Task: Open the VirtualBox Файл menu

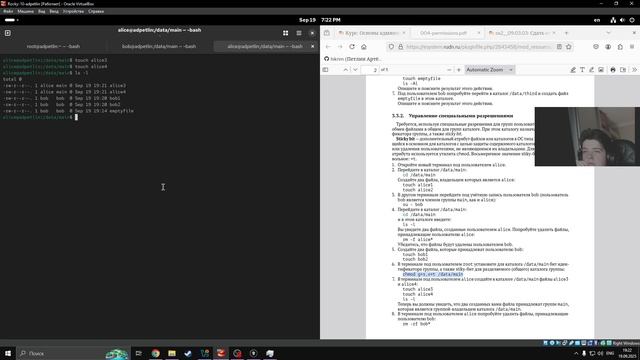Action: 8,11
